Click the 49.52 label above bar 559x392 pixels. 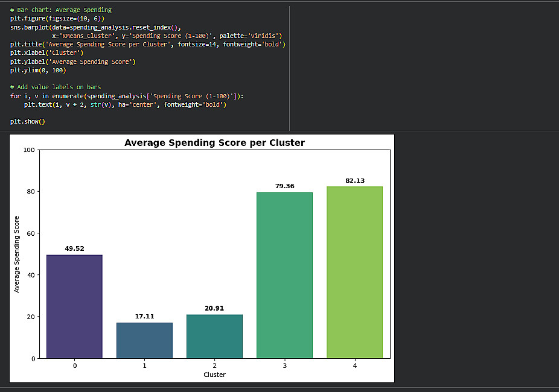coord(75,248)
